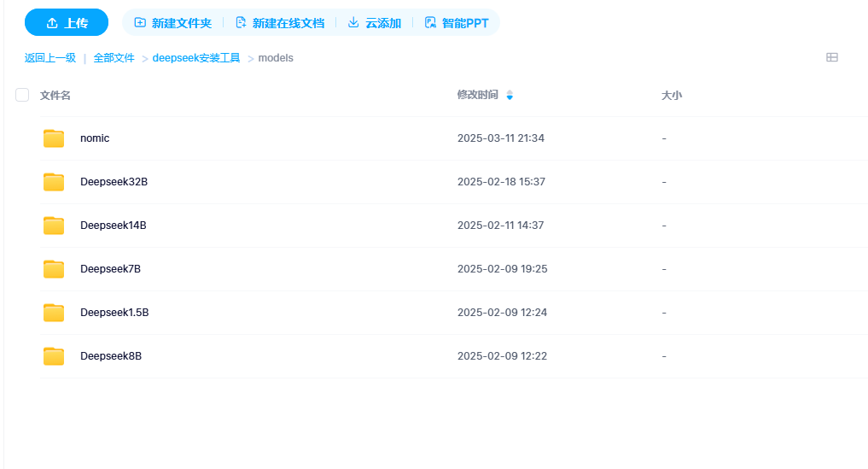The height and width of the screenshot is (469, 868).
Task: Open the Deepseek14B folder name
Action: pyautogui.click(x=114, y=225)
